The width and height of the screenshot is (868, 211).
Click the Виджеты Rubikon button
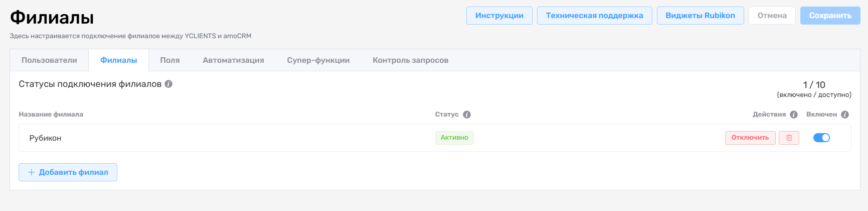point(701,16)
